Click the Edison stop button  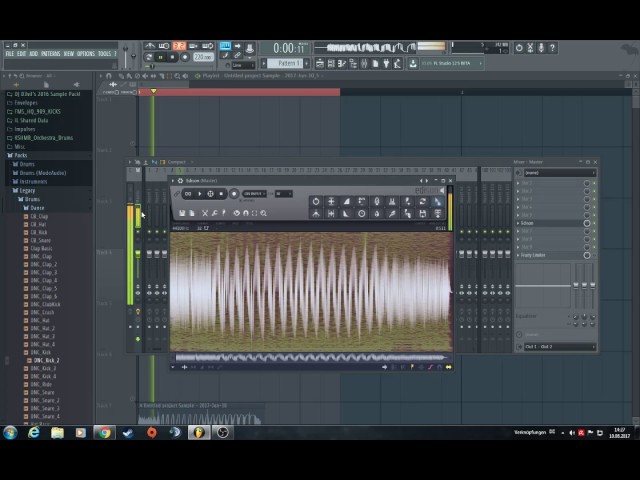point(221,194)
